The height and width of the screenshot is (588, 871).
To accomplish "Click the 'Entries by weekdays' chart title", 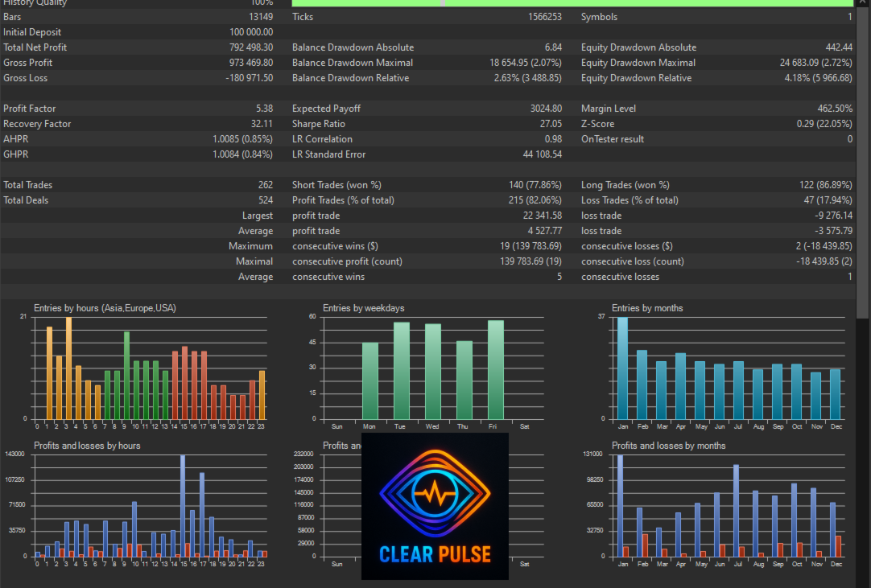I will [363, 308].
